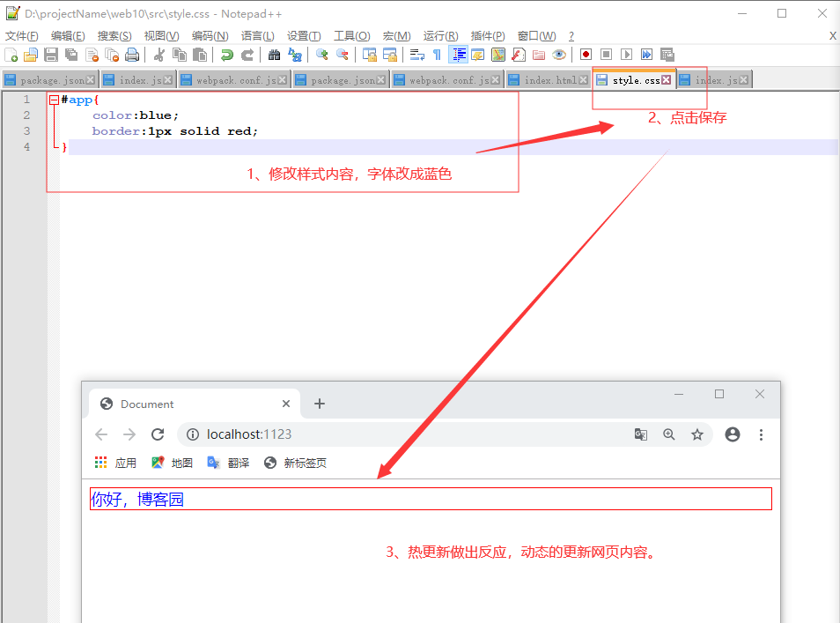Open the ? help menu
Image resolution: width=840 pixels, height=623 pixels.
[571, 36]
